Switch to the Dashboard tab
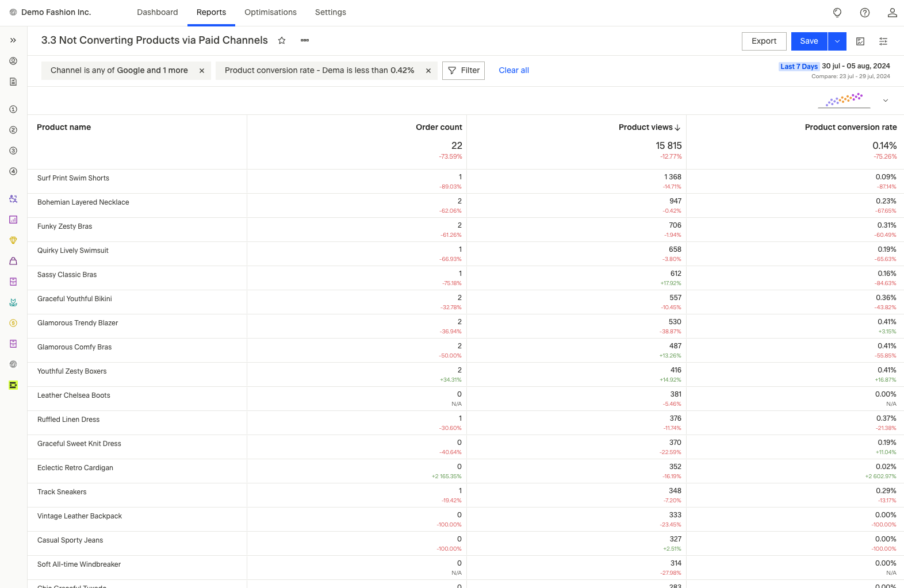 coord(157,13)
